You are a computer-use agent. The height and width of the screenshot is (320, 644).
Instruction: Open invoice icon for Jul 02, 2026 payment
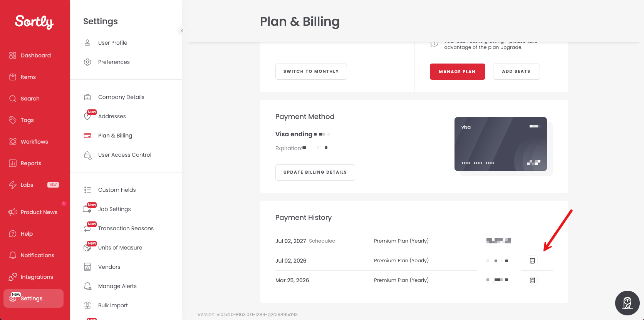532,261
